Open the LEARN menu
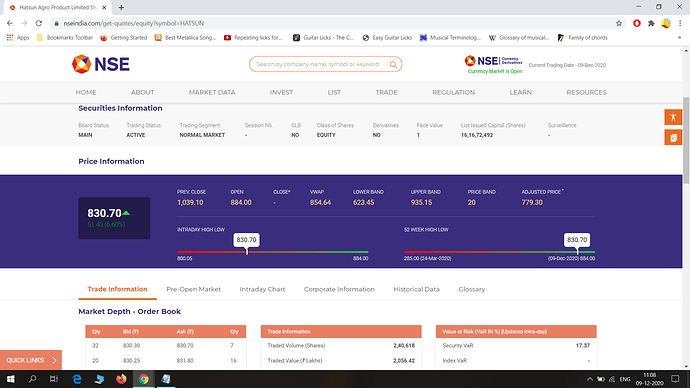The width and height of the screenshot is (690, 388). [x=521, y=92]
